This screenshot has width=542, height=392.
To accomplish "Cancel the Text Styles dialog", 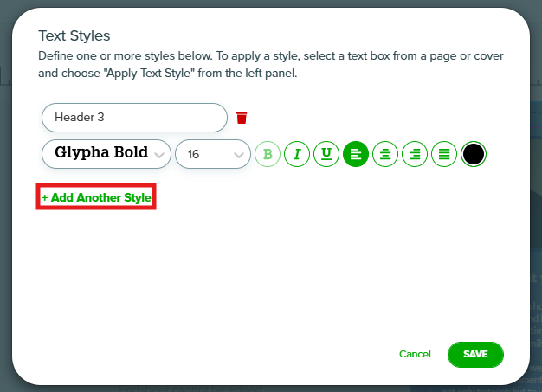I will click(415, 354).
